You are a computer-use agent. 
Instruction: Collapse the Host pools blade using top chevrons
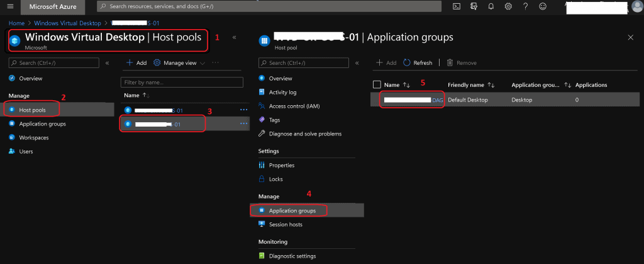tap(234, 37)
